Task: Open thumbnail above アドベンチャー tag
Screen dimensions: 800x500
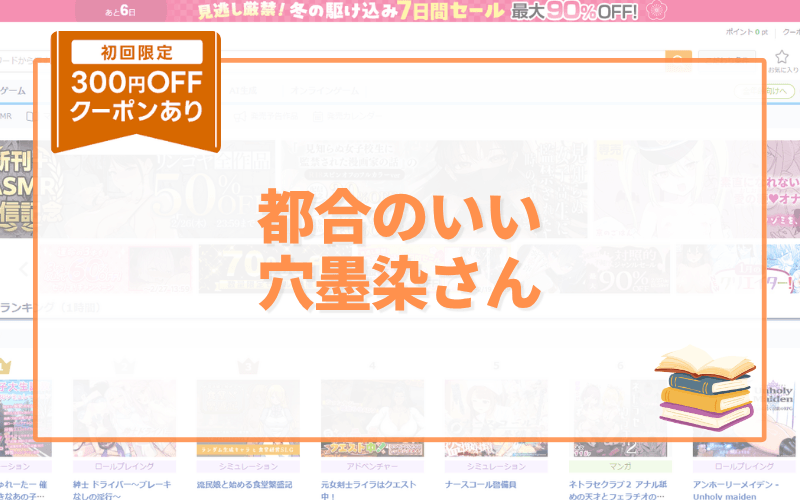Action: click(372, 418)
